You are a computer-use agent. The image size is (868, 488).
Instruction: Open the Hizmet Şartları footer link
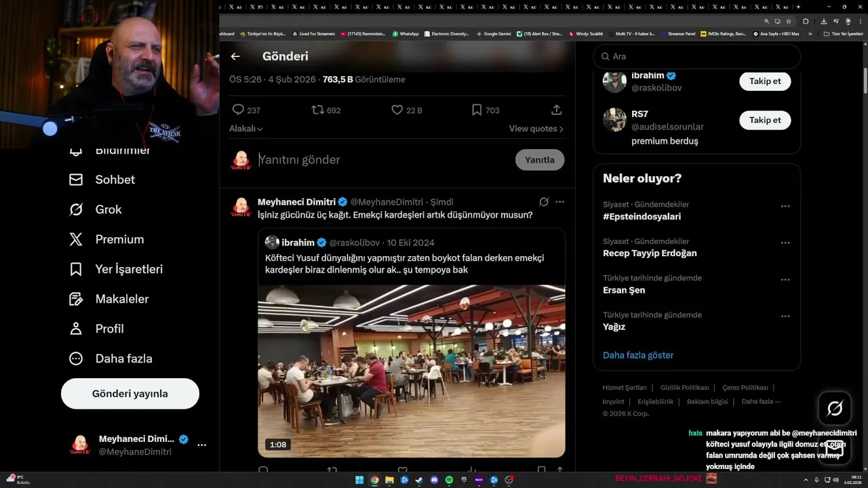pyautogui.click(x=625, y=388)
